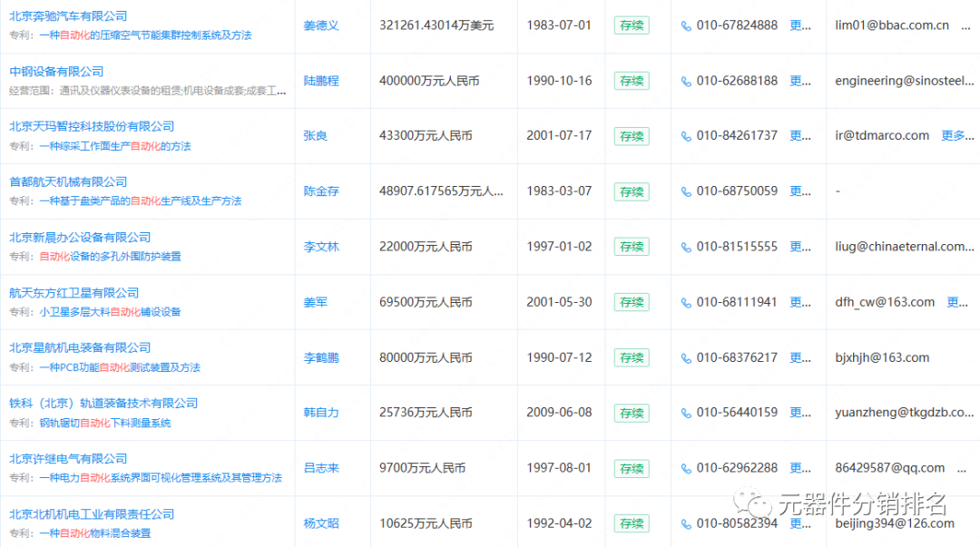Click phone icon beside 010-80582394
Image resolution: width=980 pixels, height=547 pixels.
click(x=686, y=524)
